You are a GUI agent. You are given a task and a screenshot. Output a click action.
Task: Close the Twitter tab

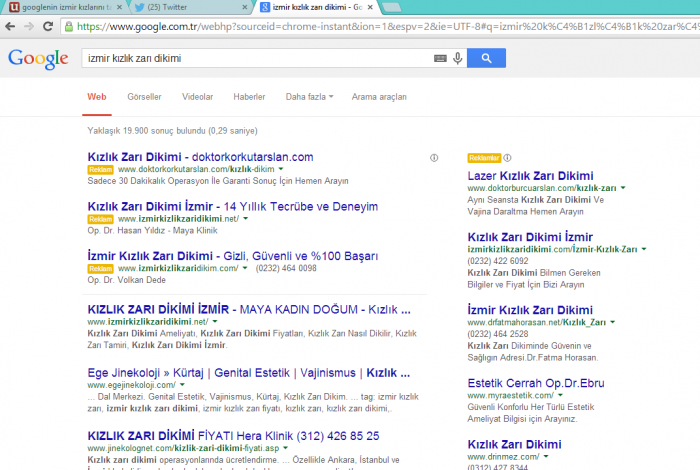(245, 7)
